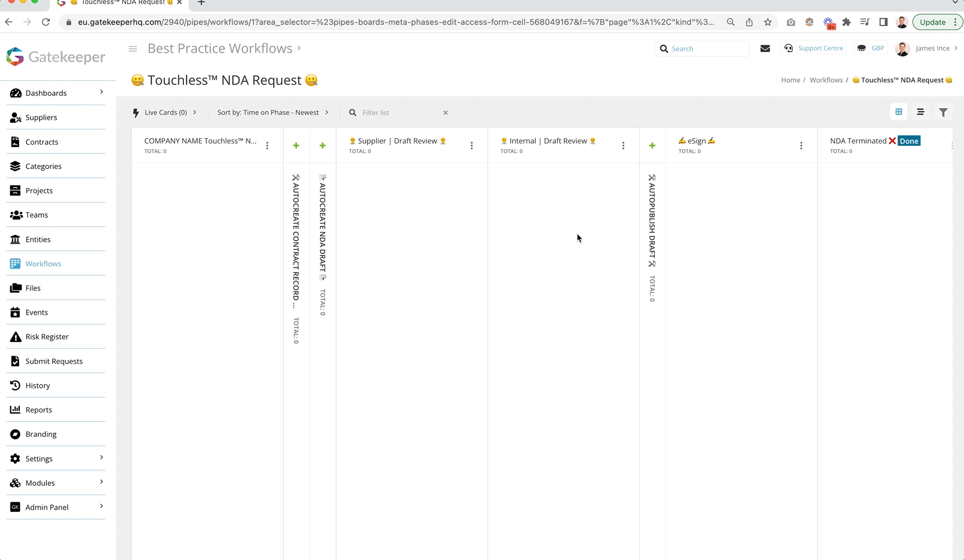Click the History clock icon
Image resolution: width=964 pixels, height=560 pixels.
pyautogui.click(x=16, y=385)
